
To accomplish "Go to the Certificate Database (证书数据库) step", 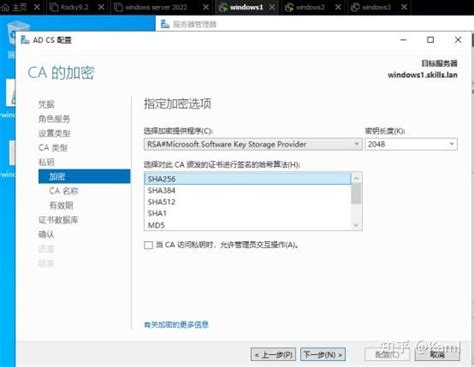I will tap(58, 220).
